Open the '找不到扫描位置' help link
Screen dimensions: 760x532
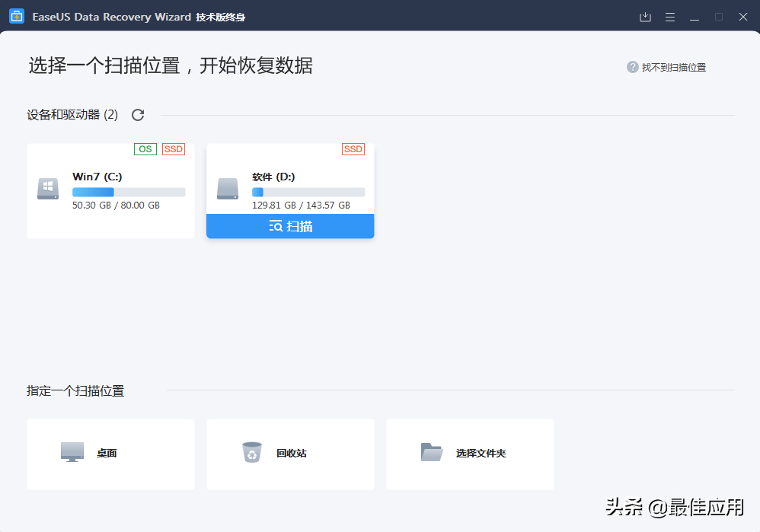pos(674,67)
